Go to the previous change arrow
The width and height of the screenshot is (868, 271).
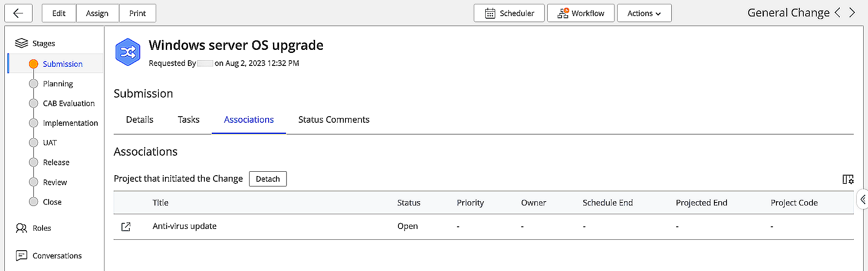pos(838,13)
